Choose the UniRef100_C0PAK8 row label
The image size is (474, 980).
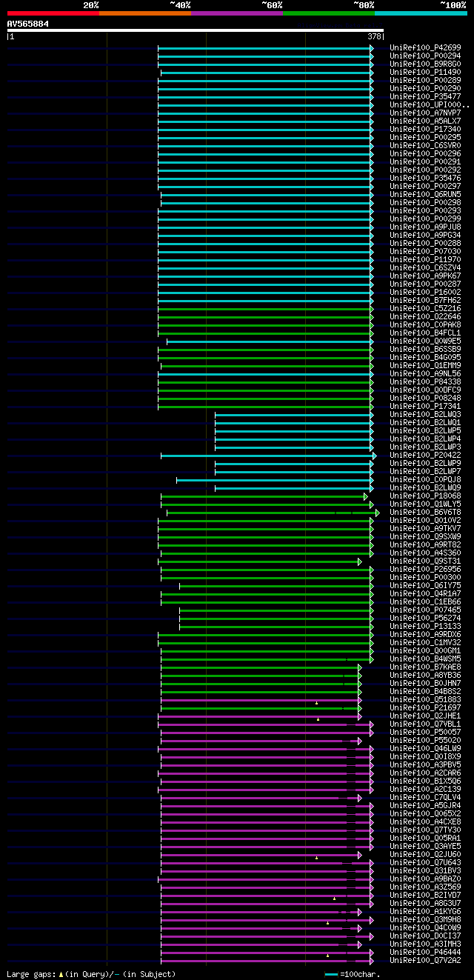425,324
